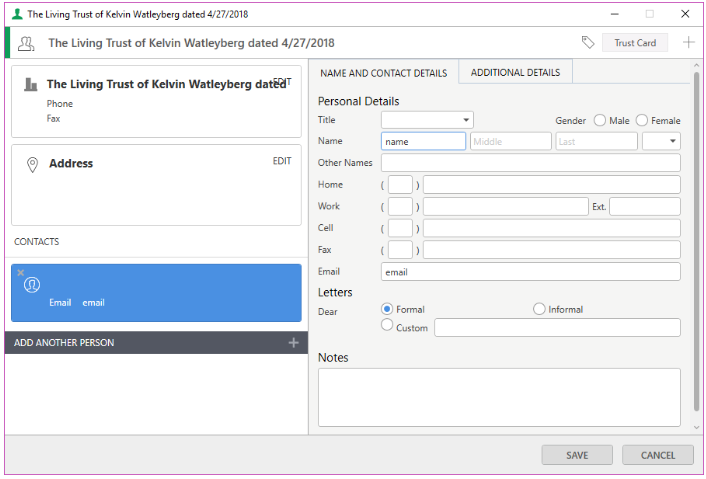Image resolution: width=706 pixels, height=479 pixels.
Task: Click the plus icon on Add Another Person bar
Action: click(293, 343)
